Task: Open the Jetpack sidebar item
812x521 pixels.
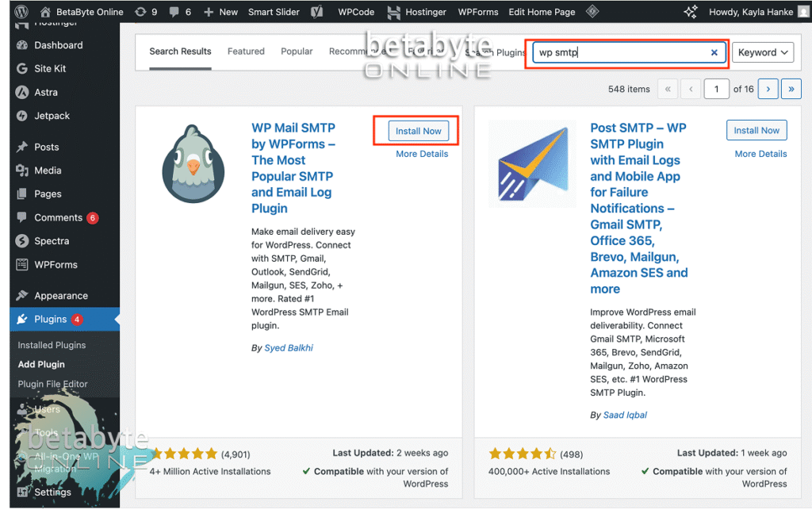Action: [52, 116]
